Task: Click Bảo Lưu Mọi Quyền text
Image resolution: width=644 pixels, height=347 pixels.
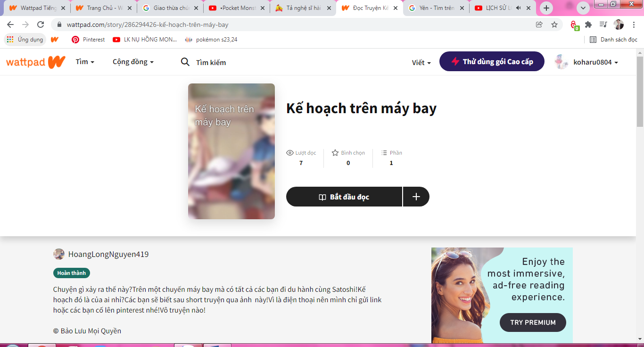Action: tap(87, 330)
